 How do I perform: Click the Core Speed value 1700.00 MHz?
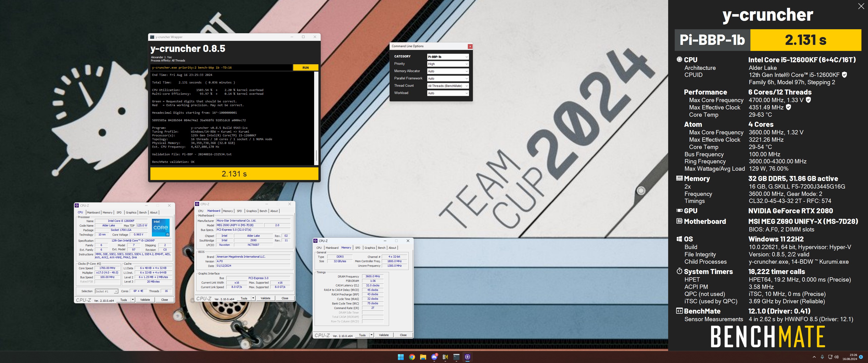pyautogui.click(x=107, y=268)
